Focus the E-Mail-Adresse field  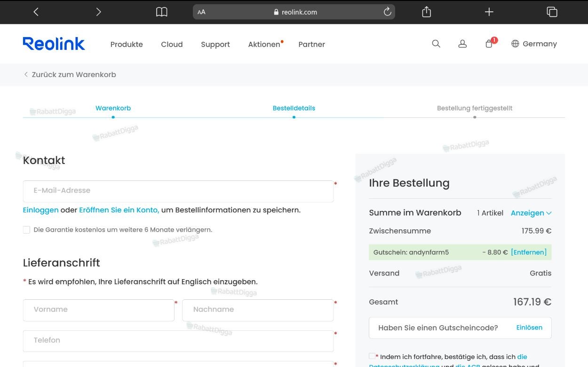point(178,191)
